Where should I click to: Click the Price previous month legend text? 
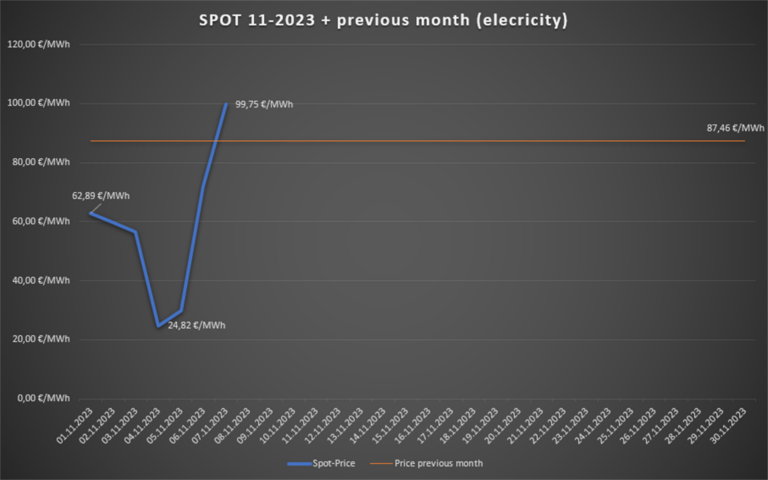point(441,463)
